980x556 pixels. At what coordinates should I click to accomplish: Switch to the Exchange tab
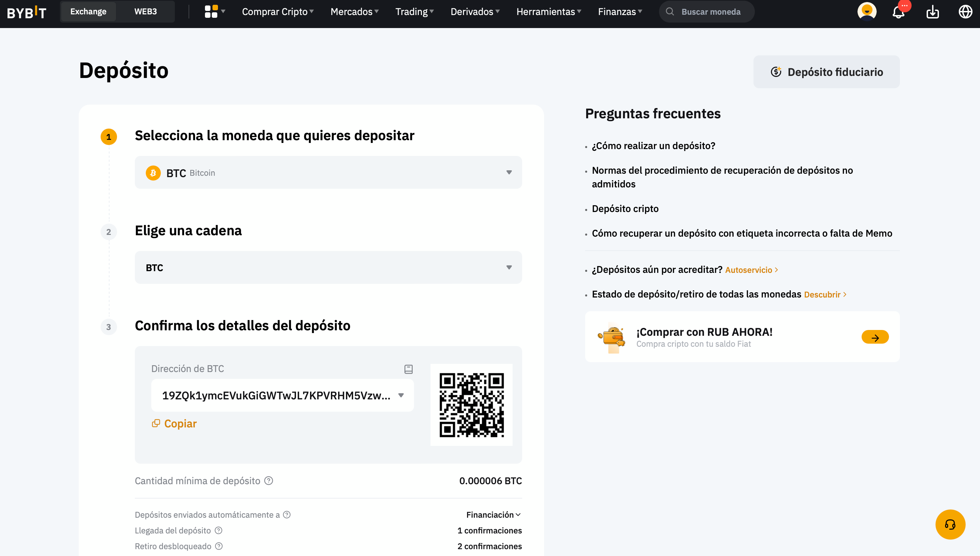click(88, 12)
